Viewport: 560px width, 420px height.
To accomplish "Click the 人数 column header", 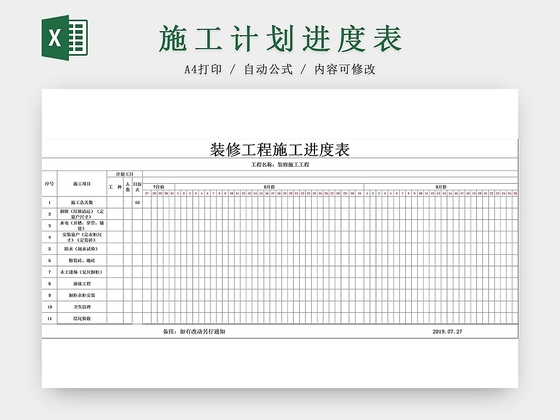I will tap(128, 187).
